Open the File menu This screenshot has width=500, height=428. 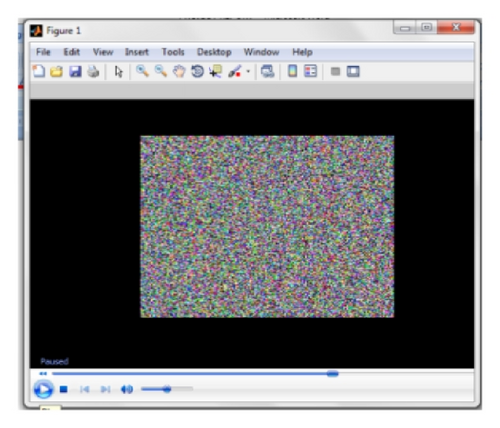[43, 52]
